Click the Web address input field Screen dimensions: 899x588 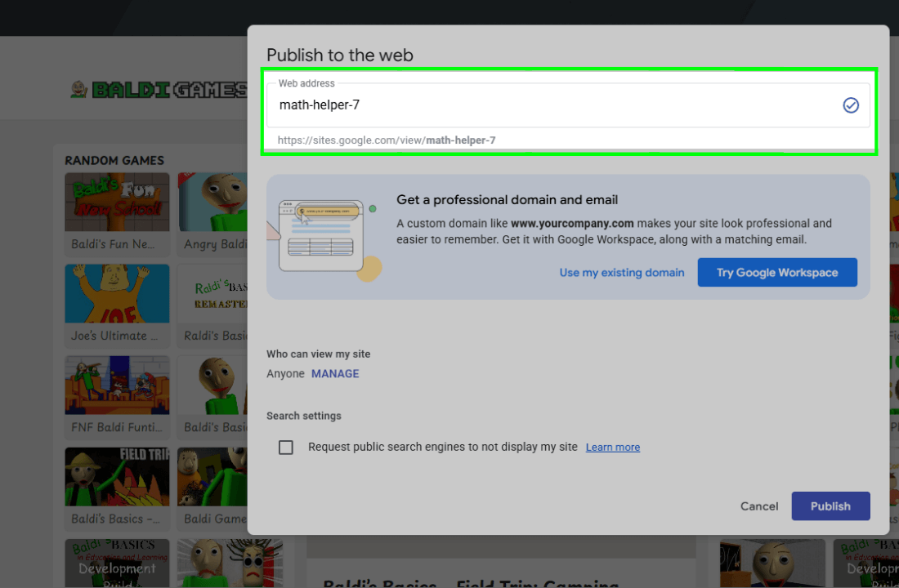point(568,105)
